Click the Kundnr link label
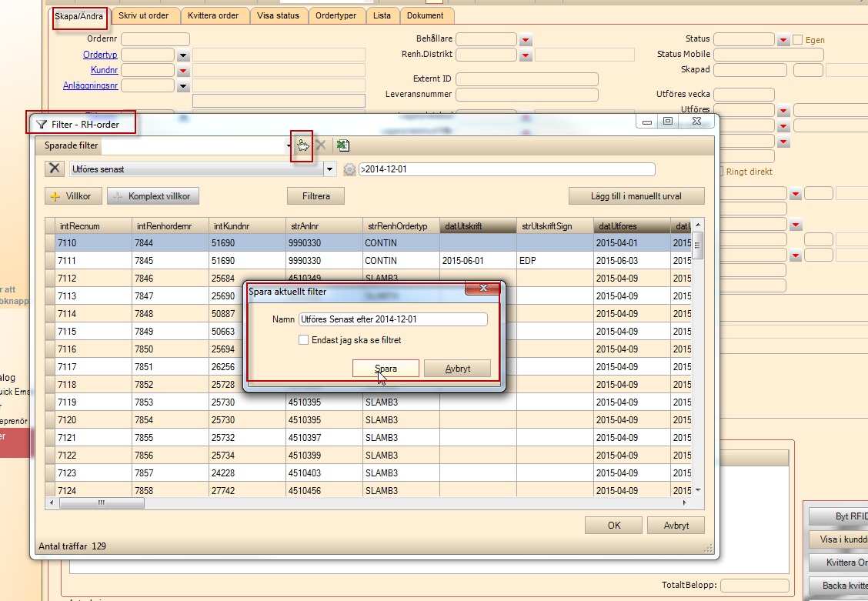Image resolution: width=868 pixels, height=601 pixels. [104, 70]
